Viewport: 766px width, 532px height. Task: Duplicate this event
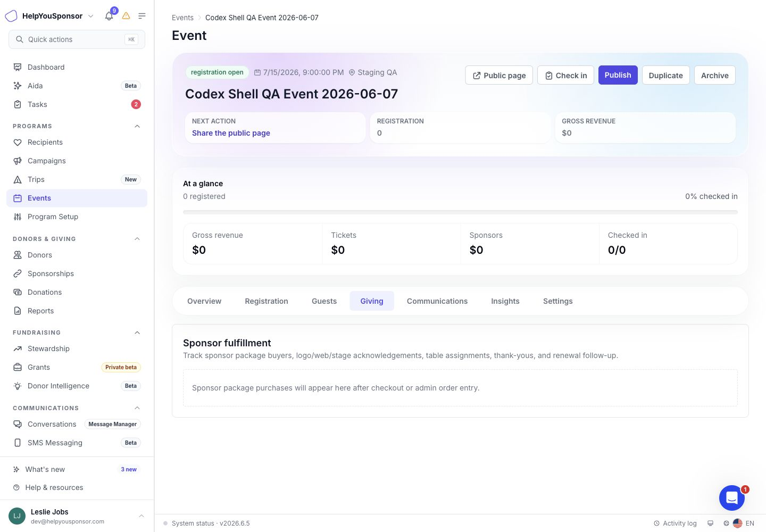coord(666,75)
